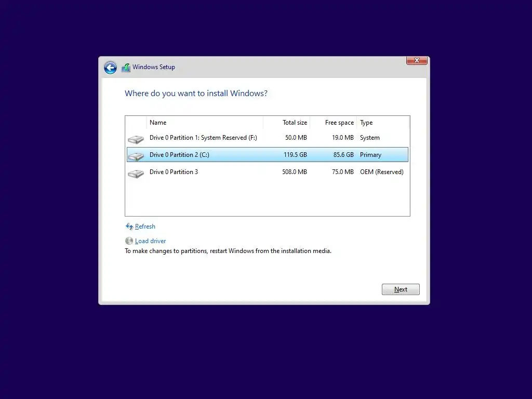The width and height of the screenshot is (532, 399).
Task: Click the Windows Setup title text
Action: coord(154,67)
